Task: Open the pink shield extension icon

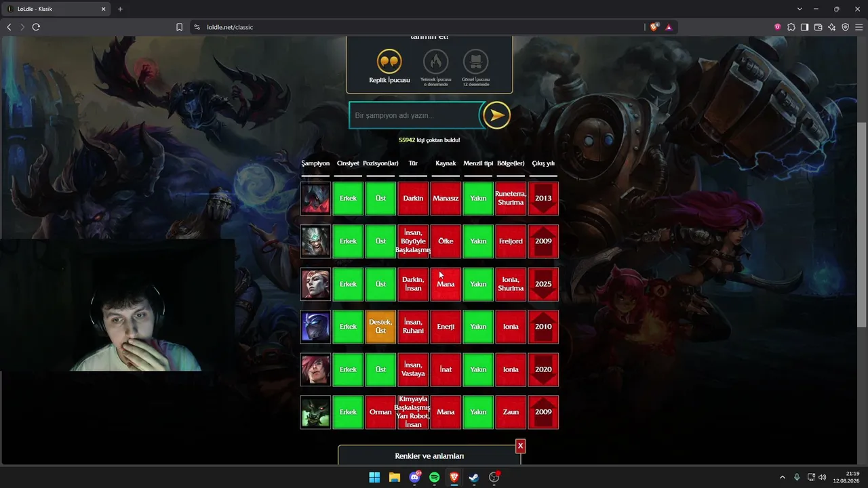Action: click(777, 27)
